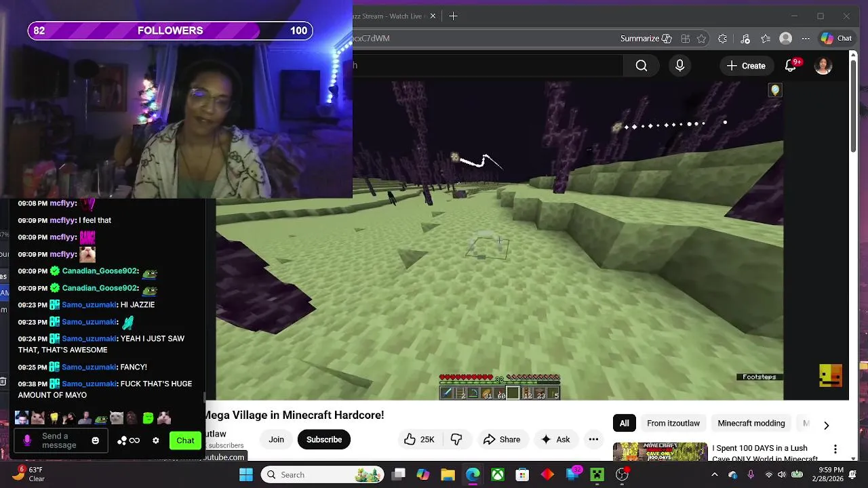Open a new browser tab
Screen dimensions: 868x488
453,16
